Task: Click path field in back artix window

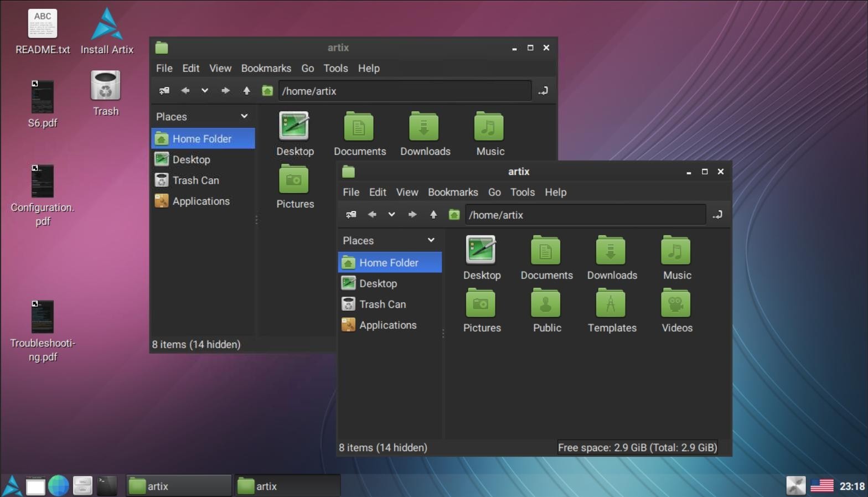Action: 405,91
